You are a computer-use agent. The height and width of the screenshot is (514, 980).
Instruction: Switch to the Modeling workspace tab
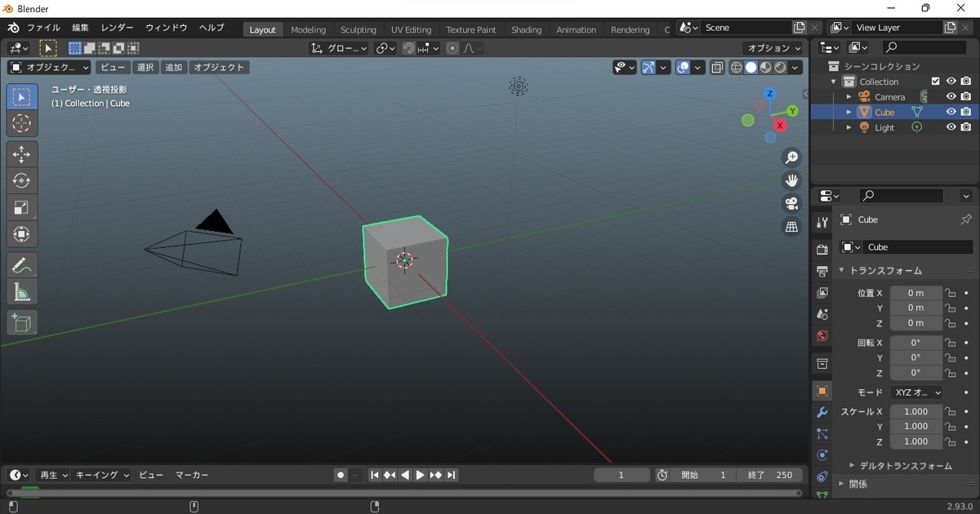tap(308, 29)
